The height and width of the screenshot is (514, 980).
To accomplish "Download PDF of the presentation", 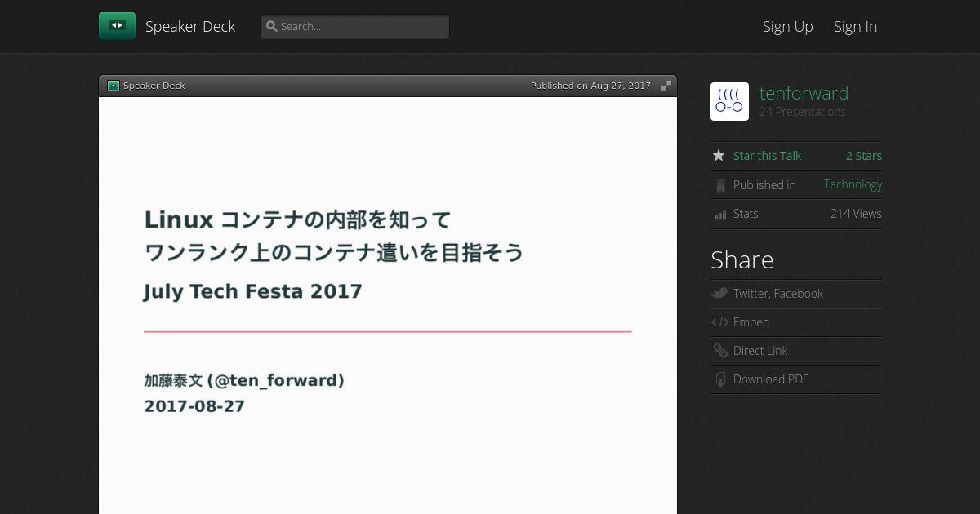I will click(771, 379).
